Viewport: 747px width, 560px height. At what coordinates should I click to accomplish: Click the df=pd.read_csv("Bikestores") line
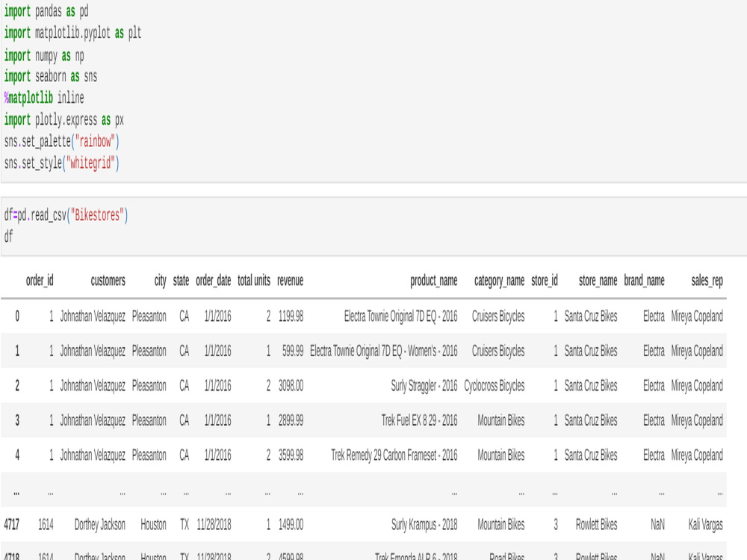[x=66, y=215]
